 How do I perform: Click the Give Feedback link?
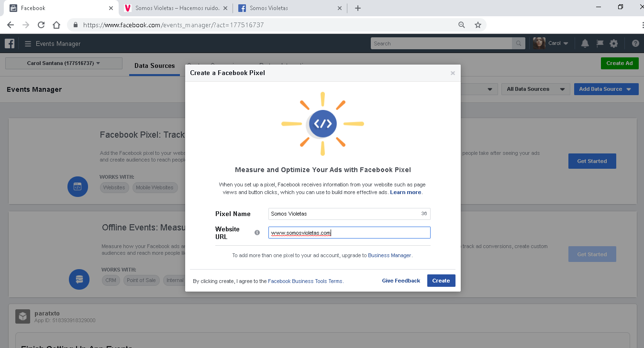coord(401,281)
